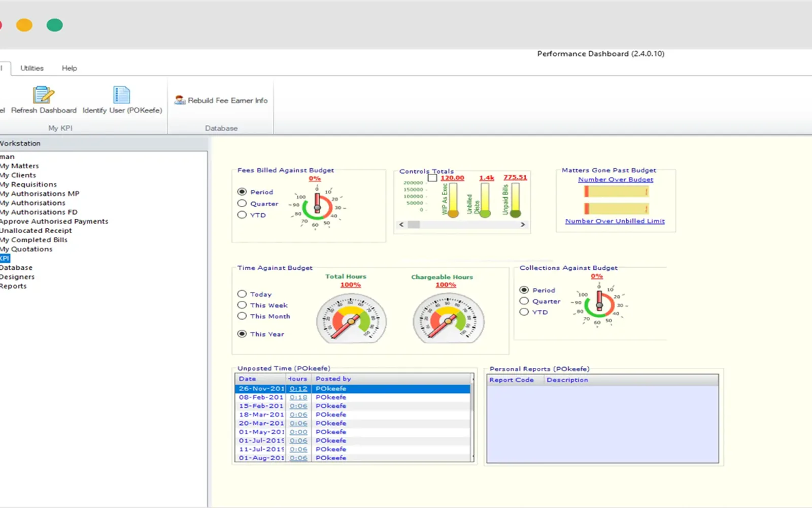812x508 pixels.
Task: Select the This Year radio button
Action: point(242,334)
